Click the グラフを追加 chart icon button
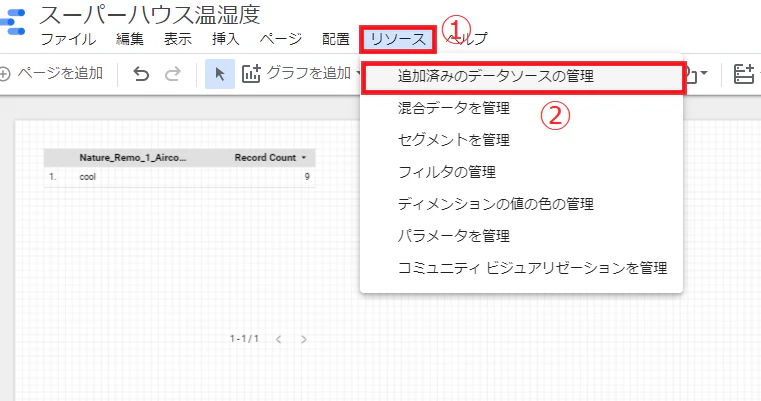The width and height of the screenshot is (761, 401). click(251, 74)
